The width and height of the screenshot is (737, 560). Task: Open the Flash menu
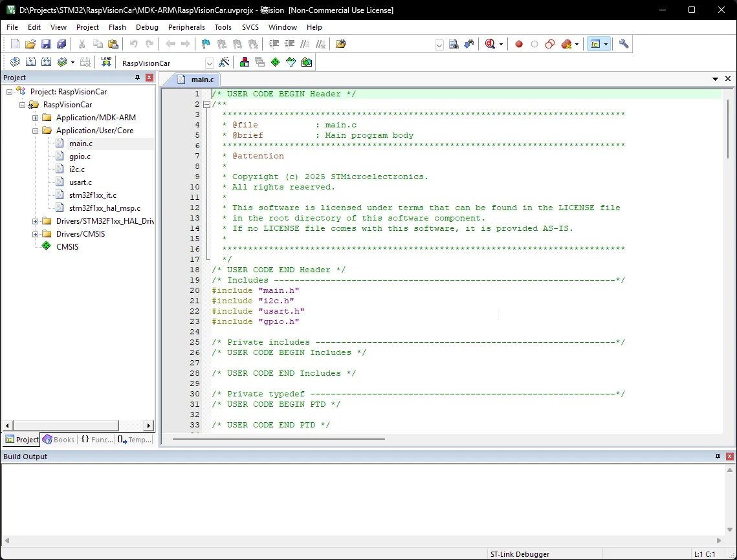pyautogui.click(x=117, y=27)
